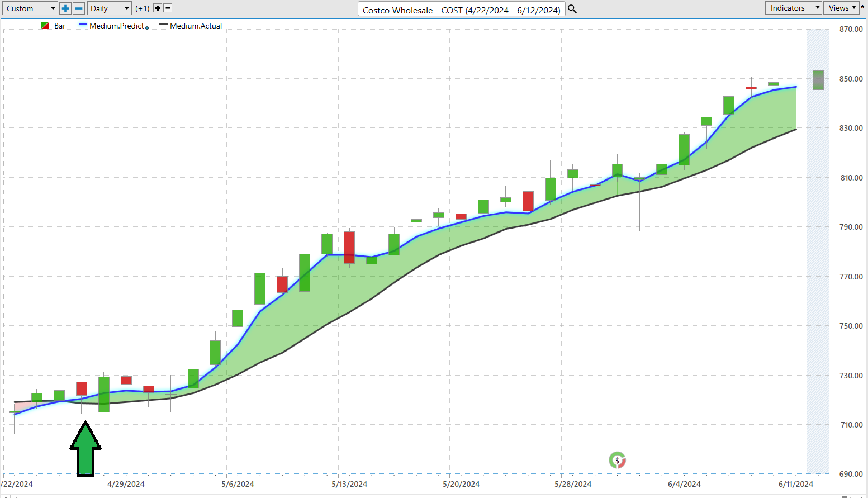Click the 730.00 price axis label
Screen dimensions: 868x498
851,376
